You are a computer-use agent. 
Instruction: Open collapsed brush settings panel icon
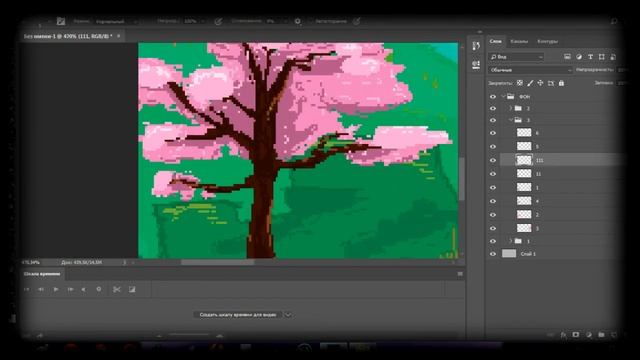[476, 64]
